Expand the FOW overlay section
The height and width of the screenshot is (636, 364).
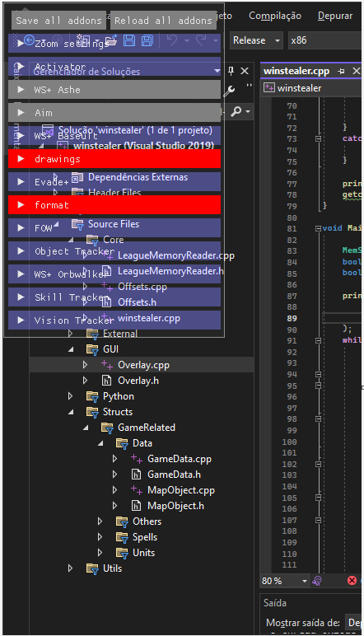pyautogui.click(x=114, y=228)
